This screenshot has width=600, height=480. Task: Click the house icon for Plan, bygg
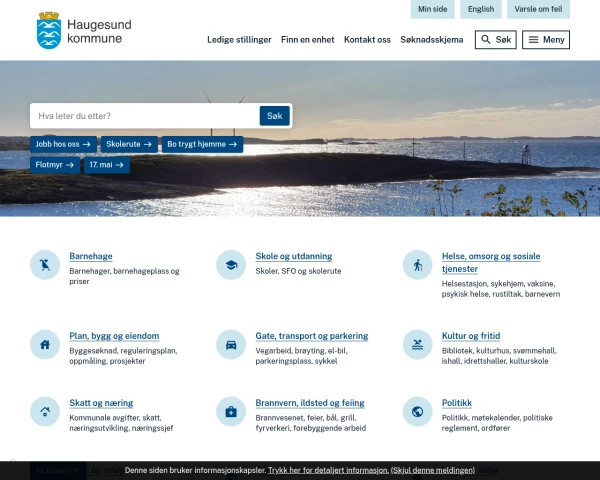tap(45, 344)
